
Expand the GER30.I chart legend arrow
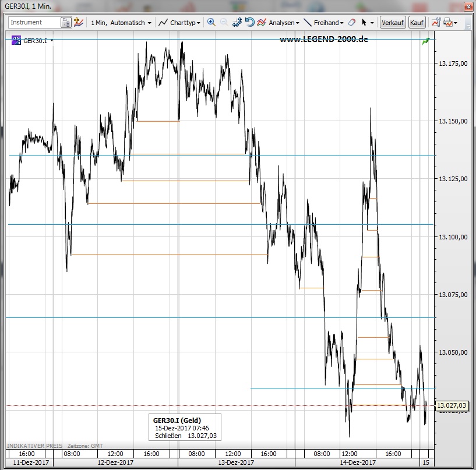coord(52,41)
